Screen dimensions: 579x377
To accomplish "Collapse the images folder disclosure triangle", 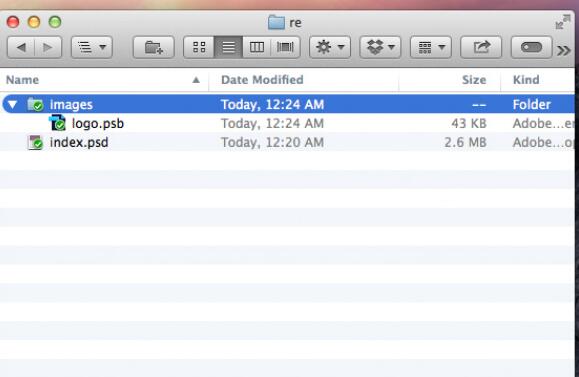I will click(13, 104).
